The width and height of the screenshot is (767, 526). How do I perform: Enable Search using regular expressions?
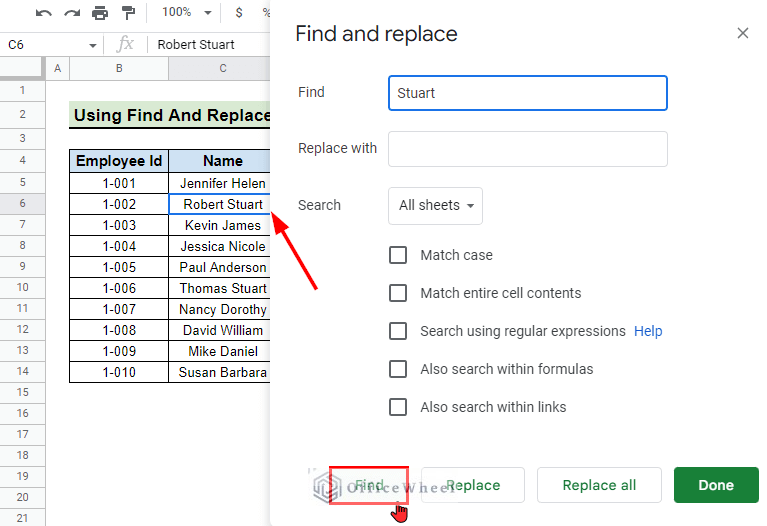pyautogui.click(x=398, y=331)
